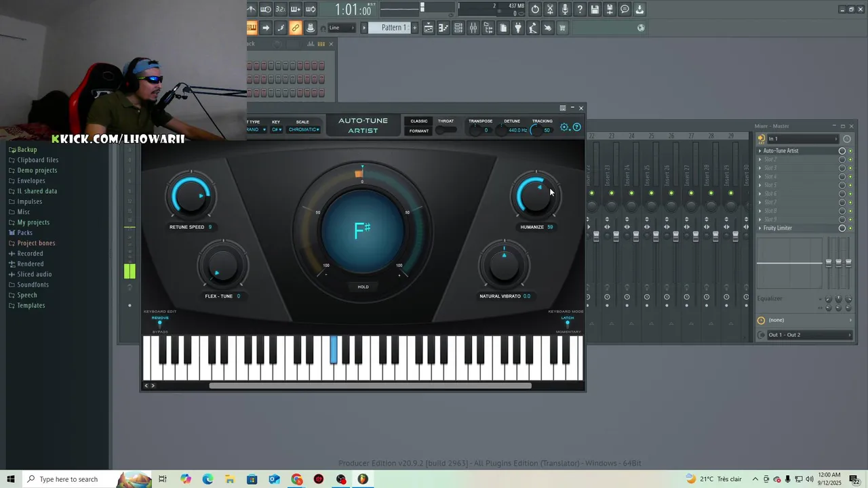Screen dimensions: 868x488
Task: Click the Flex-Tune knob
Action: (222, 265)
